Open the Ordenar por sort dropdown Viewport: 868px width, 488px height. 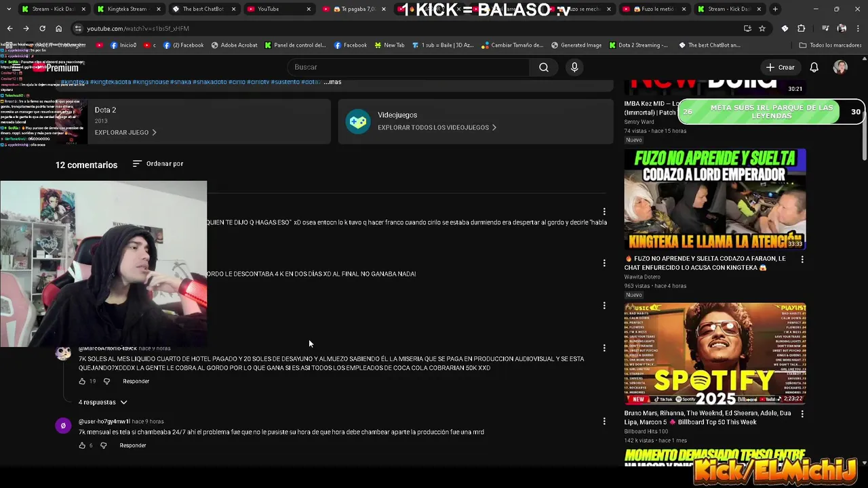(x=158, y=164)
